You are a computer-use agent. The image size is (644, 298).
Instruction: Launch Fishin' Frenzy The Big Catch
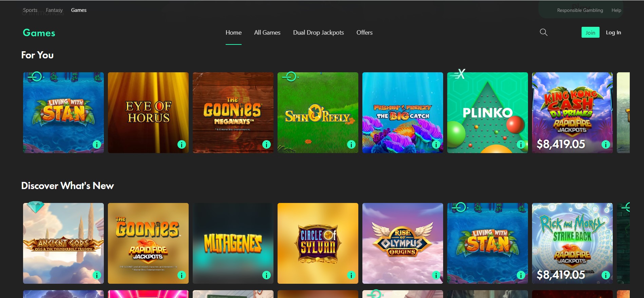(x=403, y=113)
